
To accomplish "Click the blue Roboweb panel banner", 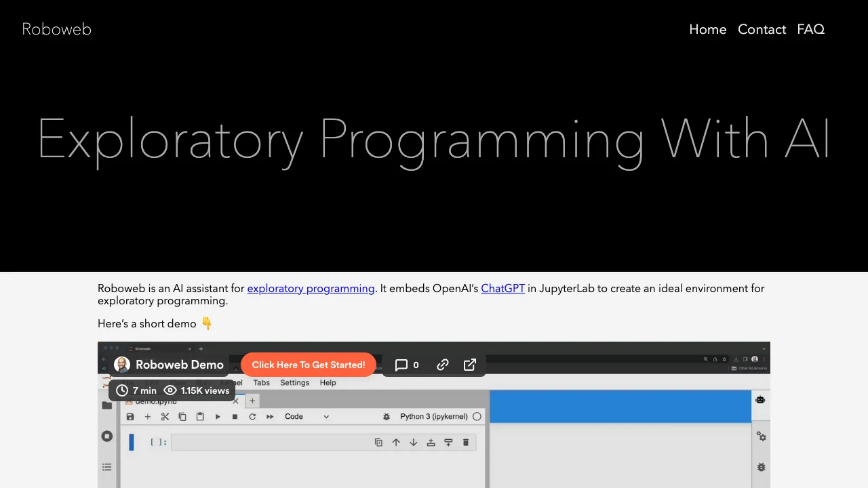I will click(x=620, y=407).
